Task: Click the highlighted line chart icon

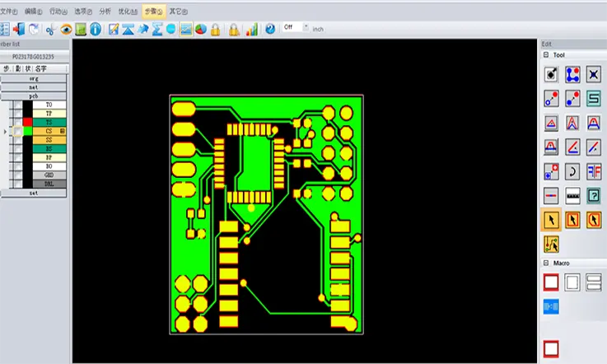Action: pyautogui.click(x=186, y=29)
